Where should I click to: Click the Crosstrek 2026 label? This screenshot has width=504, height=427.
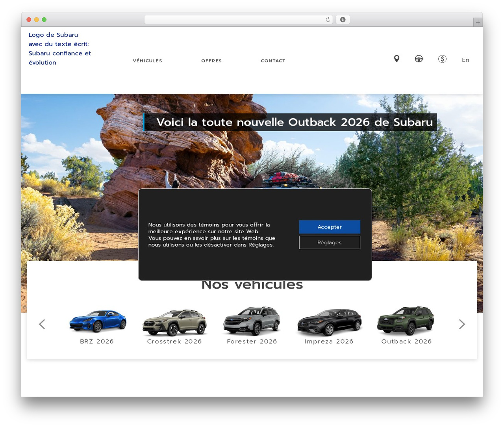pyautogui.click(x=174, y=342)
